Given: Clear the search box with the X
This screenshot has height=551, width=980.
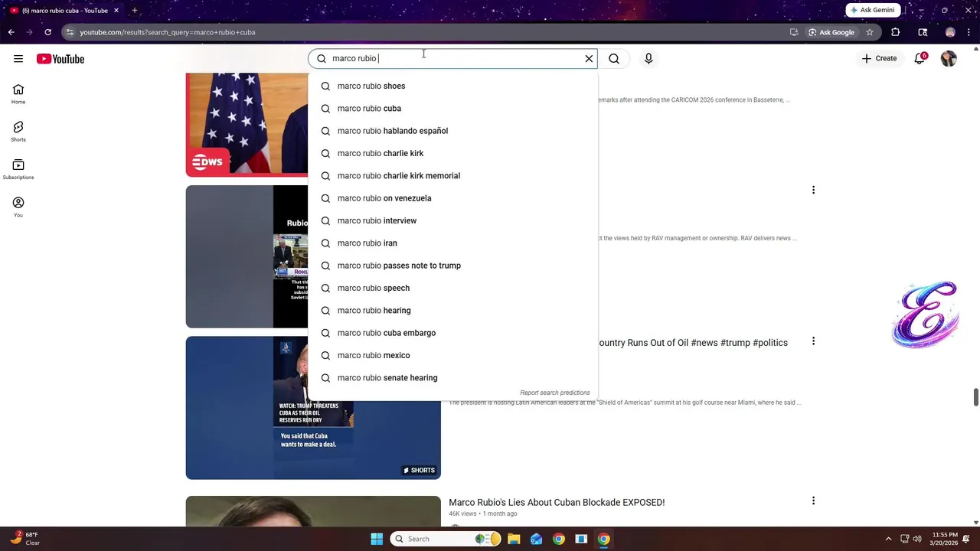Looking at the screenshot, I should click(589, 58).
